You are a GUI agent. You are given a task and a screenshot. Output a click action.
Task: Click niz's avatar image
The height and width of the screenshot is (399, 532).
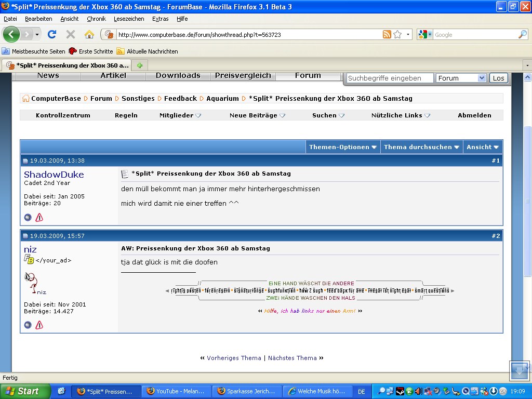[x=35, y=283]
